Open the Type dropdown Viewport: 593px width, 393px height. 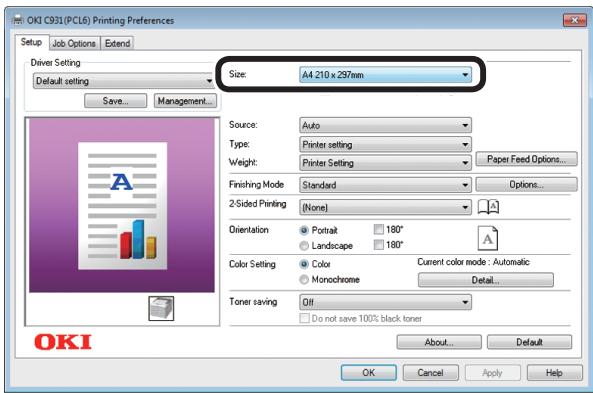tap(385, 144)
